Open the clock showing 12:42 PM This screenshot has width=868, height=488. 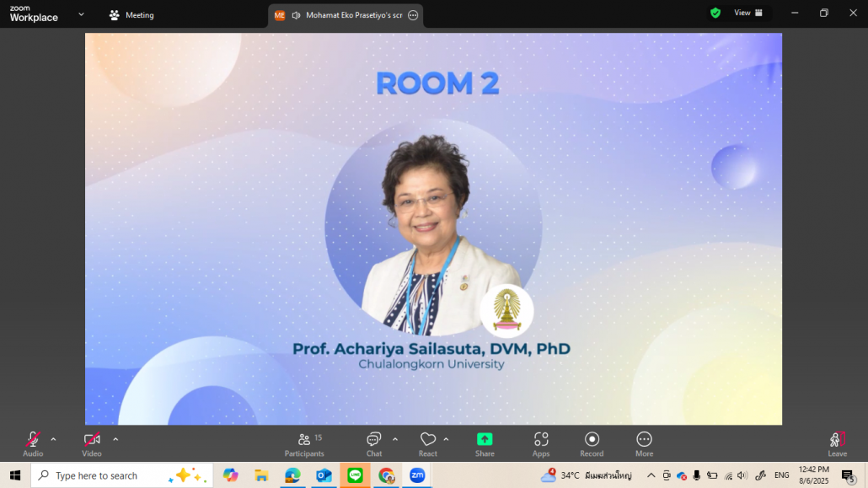pyautogui.click(x=814, y=475)
